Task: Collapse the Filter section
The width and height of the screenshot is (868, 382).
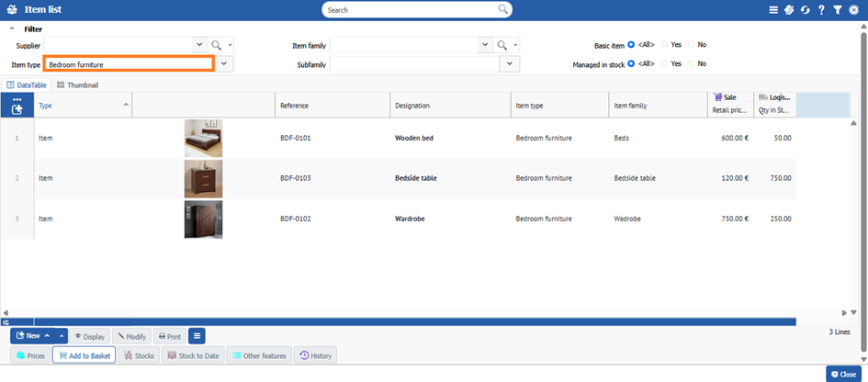Action: [12, 28]
